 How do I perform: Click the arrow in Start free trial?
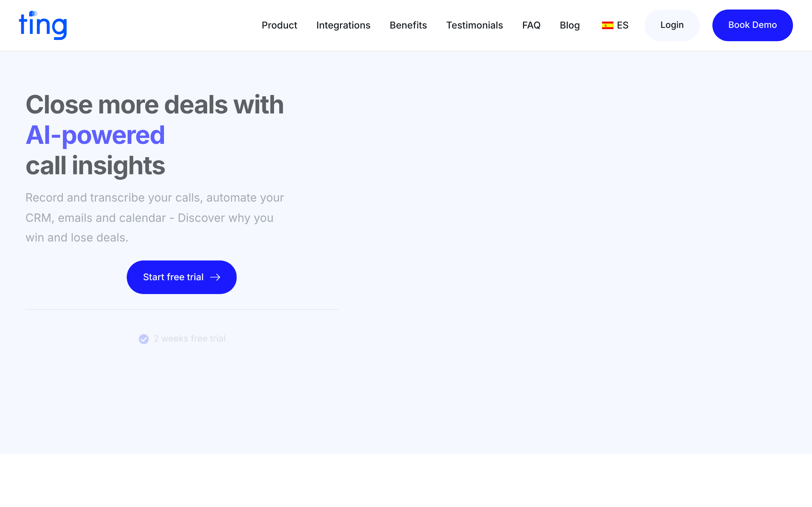(215, 277)
